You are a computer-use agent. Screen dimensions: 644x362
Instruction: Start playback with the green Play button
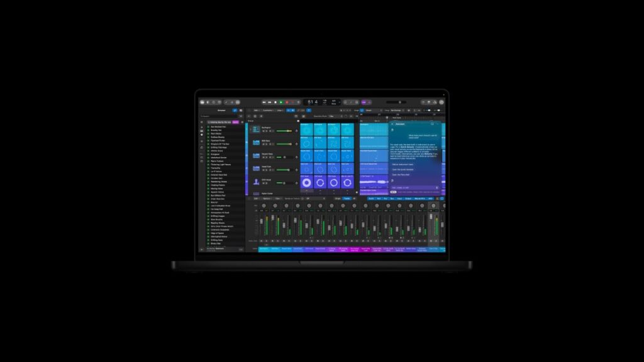click(281, 102)
